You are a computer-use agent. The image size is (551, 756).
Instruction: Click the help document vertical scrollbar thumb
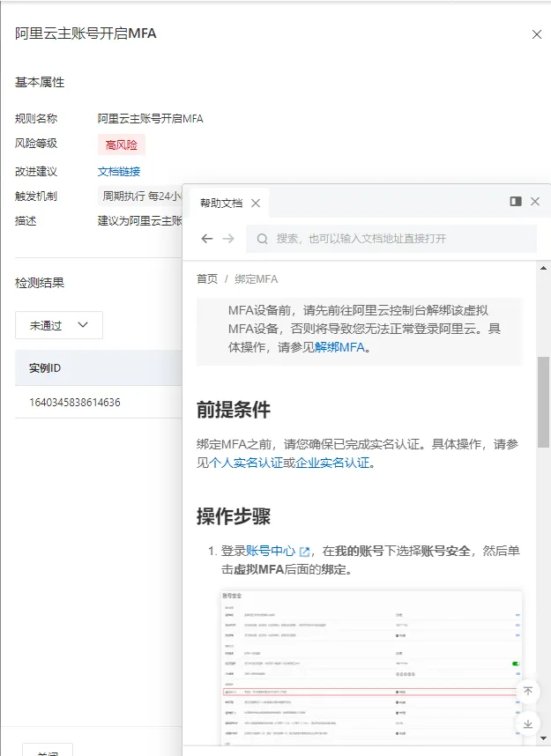coord(543,402)
